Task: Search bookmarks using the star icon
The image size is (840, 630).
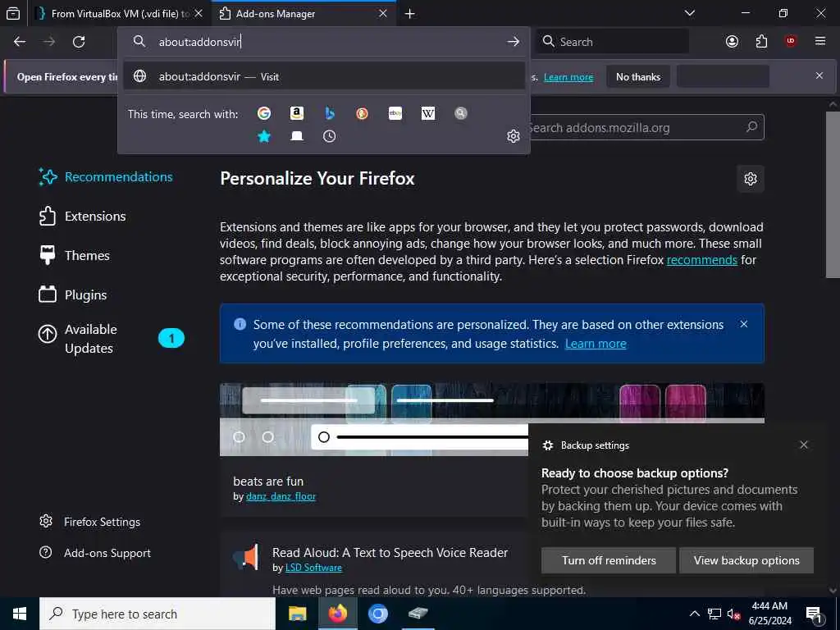Action: (263, 137)
